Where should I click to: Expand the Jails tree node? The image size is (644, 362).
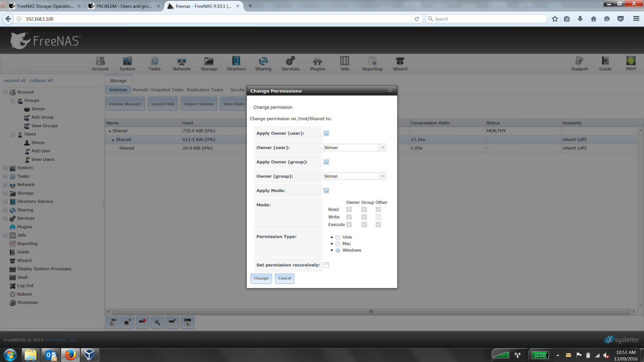pyautogui.click(x=5, y=235)
